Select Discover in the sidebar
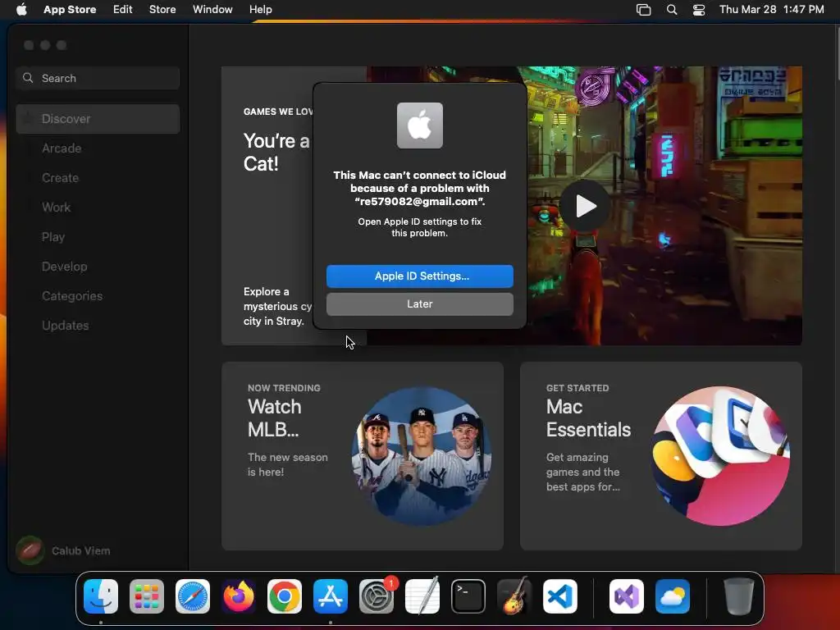 pos(98,119)
